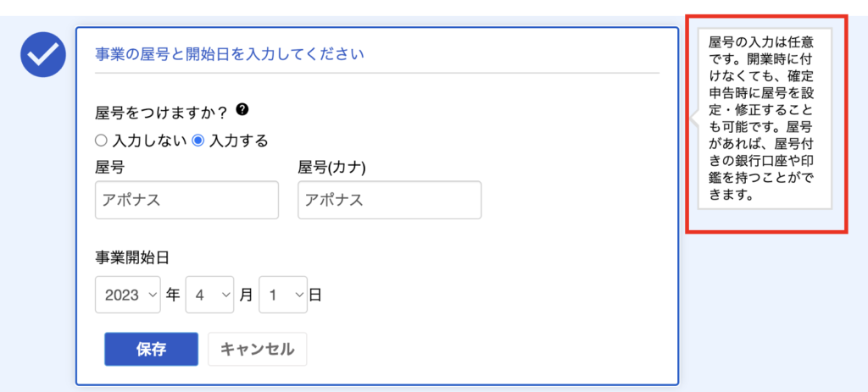868x392 pixels.
Task: Click the 屋号 label above the first field
Action: point(110,168)
